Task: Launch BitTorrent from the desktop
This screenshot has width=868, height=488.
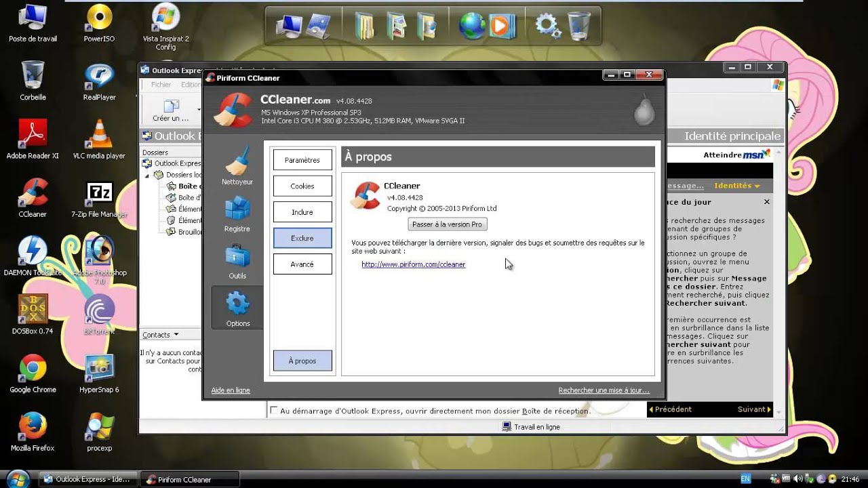Action: (99, 315)
